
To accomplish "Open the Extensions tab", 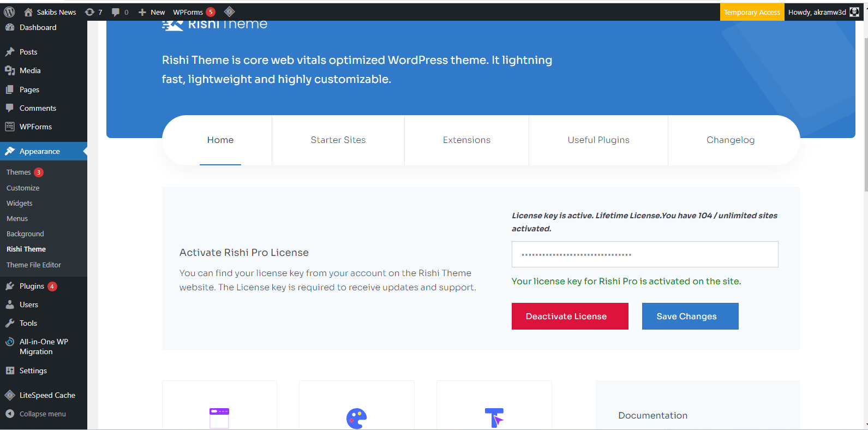I will point(466,140).
